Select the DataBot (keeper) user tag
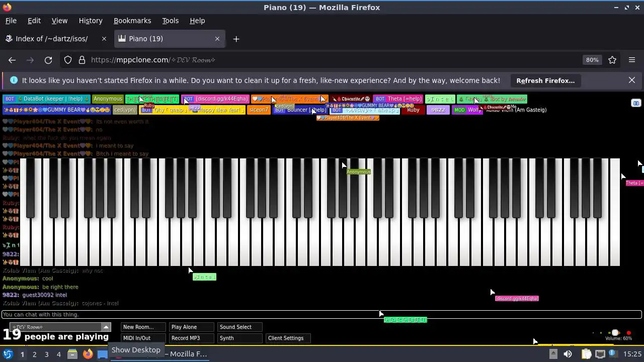 (x=46, y=99)
